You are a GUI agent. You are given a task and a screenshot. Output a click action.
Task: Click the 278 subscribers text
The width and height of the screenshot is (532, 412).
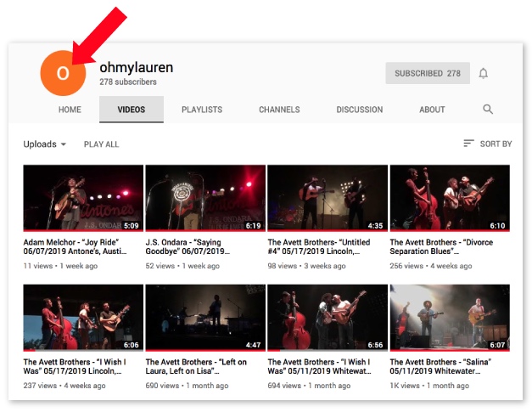(x=128, y=82)
